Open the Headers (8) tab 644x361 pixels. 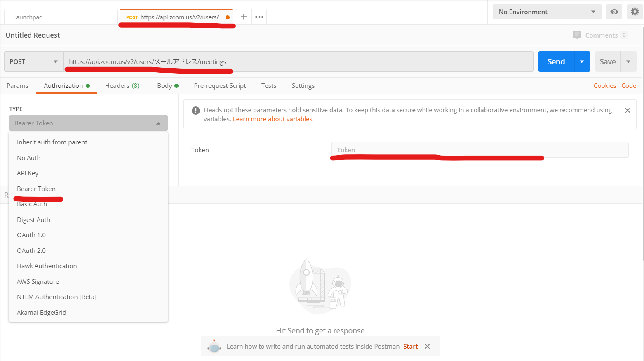[x=122, y=85]
